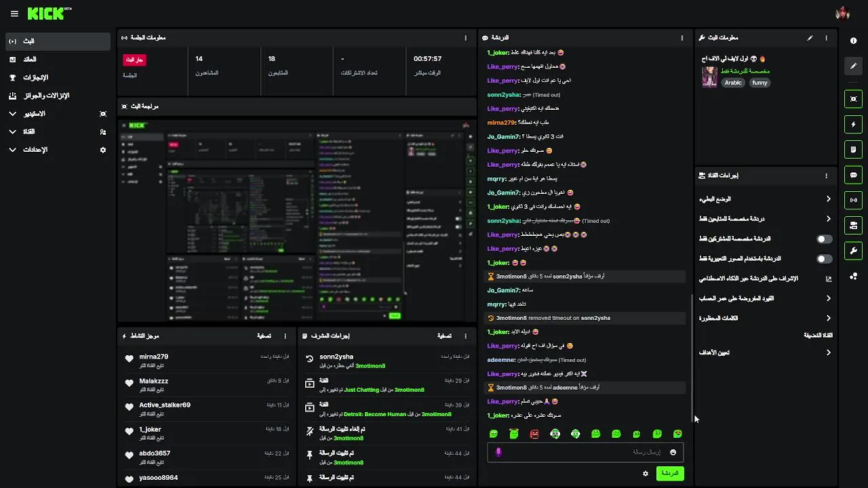This screenshot has height=488, width=868.
Task: Click the 00:57:57 live time value
Action: pos(427,59)
